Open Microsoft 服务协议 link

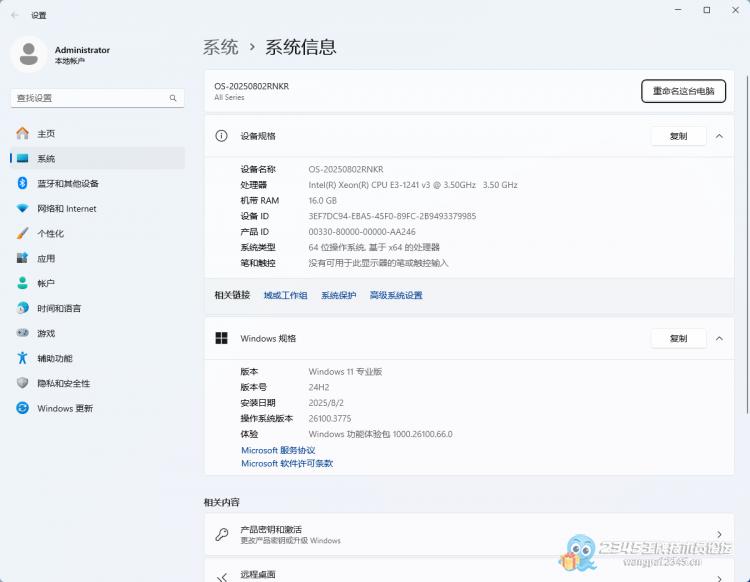pos(278,450)
